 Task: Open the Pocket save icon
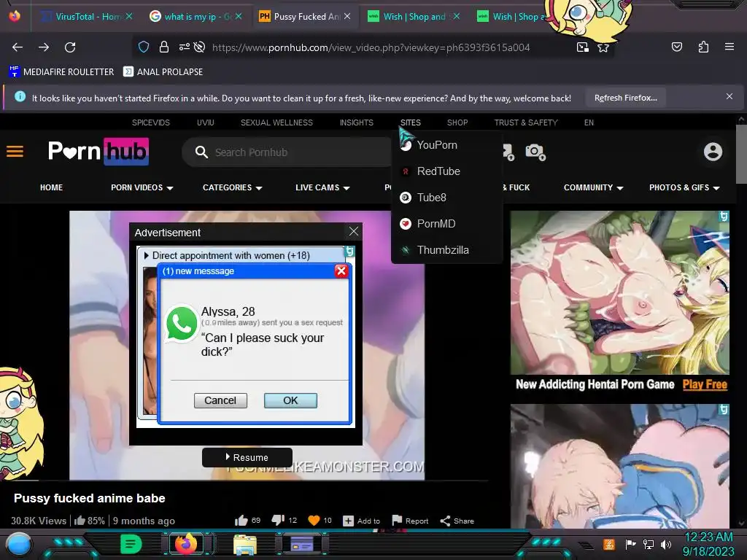click(677, 47)
